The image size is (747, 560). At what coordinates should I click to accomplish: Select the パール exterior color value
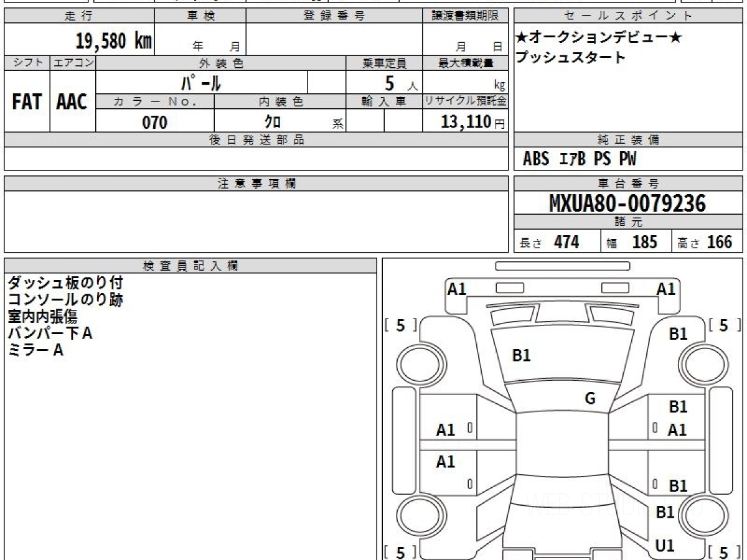[201, 83]
